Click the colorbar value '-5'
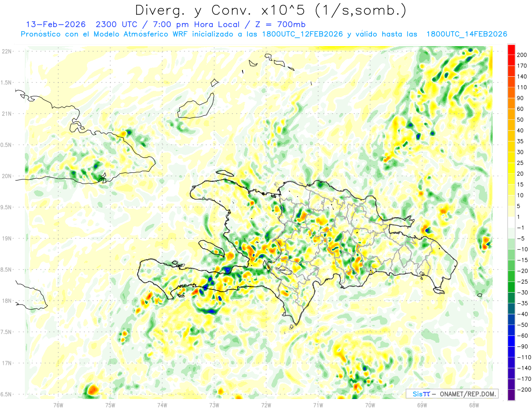 [522, 239]
